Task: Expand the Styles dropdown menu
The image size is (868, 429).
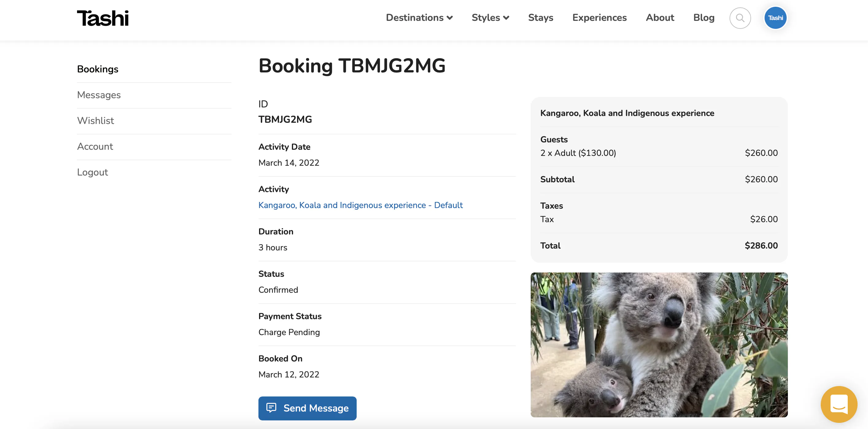Action: [490, 17]
